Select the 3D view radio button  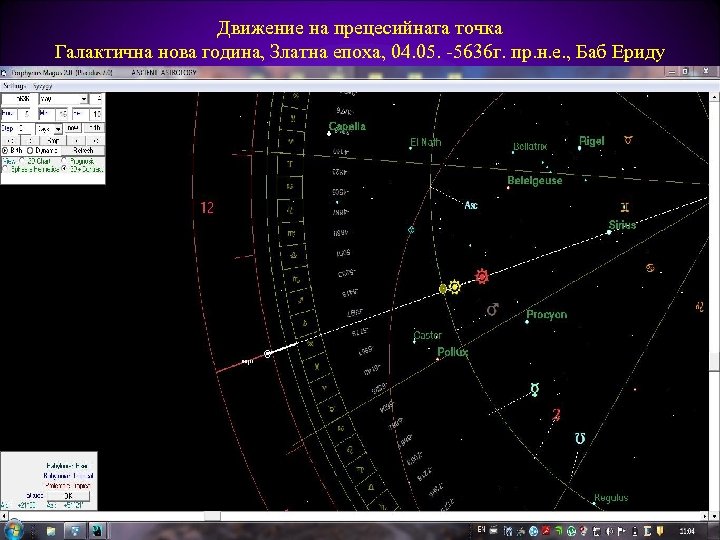click(64, 169)
